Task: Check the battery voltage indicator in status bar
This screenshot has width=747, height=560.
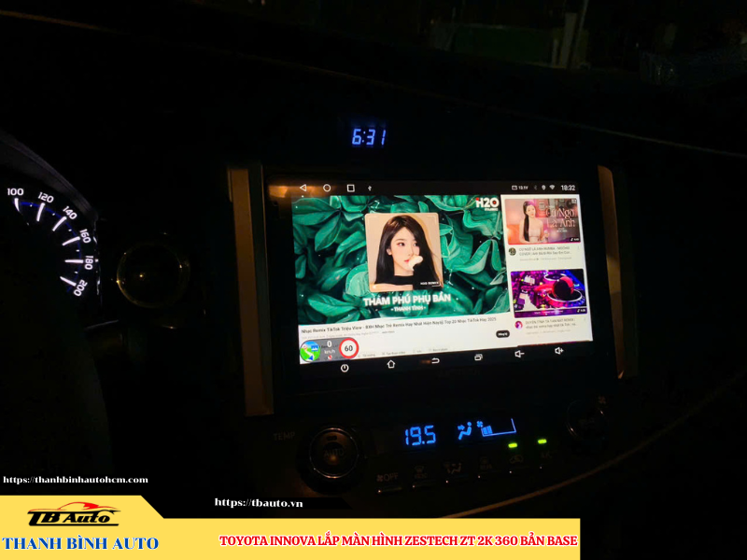Action: [x=520, y=188]
